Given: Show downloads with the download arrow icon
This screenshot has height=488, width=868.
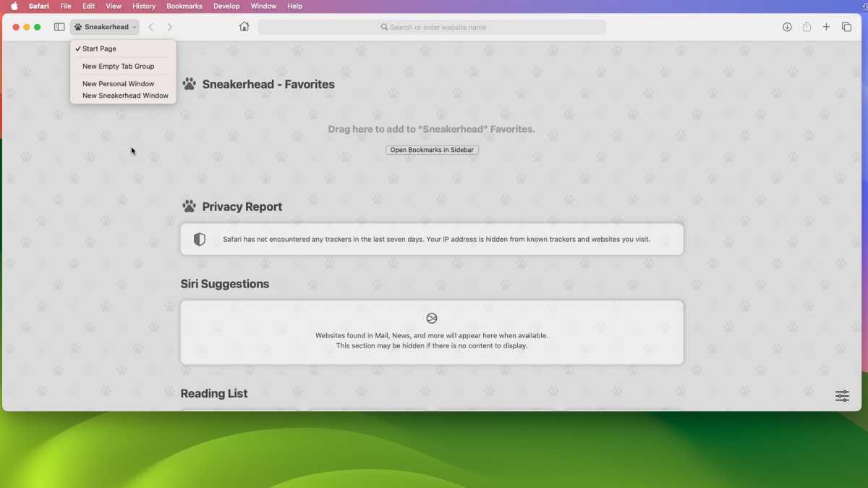Looking at the screenshot, I should pos(787,27).
